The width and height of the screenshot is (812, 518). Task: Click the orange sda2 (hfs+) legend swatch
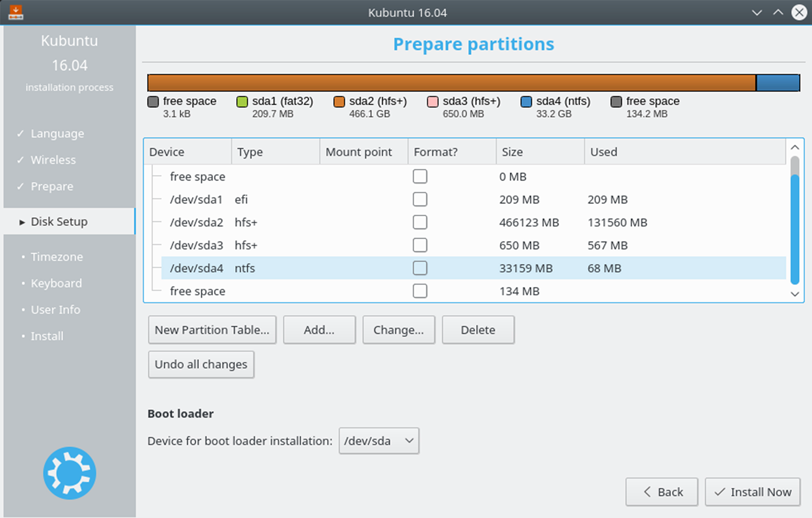[x=339, y=101]
